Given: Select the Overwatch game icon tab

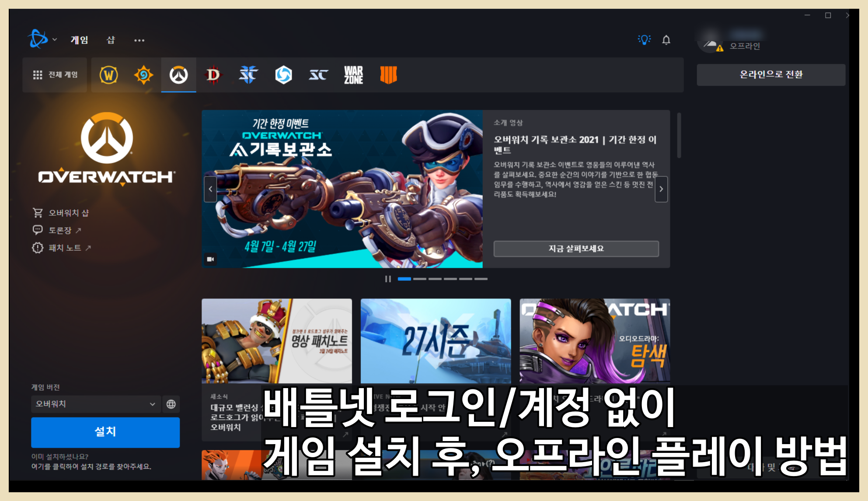Looking at the screenshot, I should (178, 75).
